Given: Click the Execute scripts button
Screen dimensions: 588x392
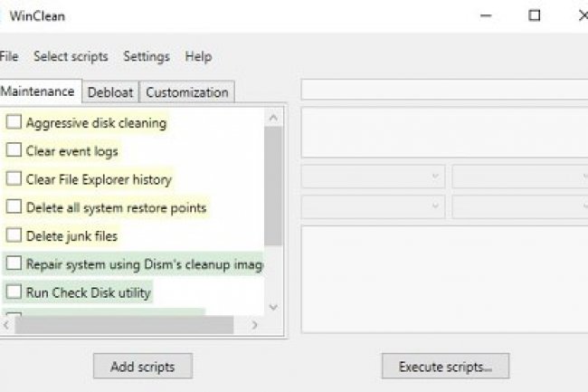Looking at the screenshot, I should pos(445,367).
